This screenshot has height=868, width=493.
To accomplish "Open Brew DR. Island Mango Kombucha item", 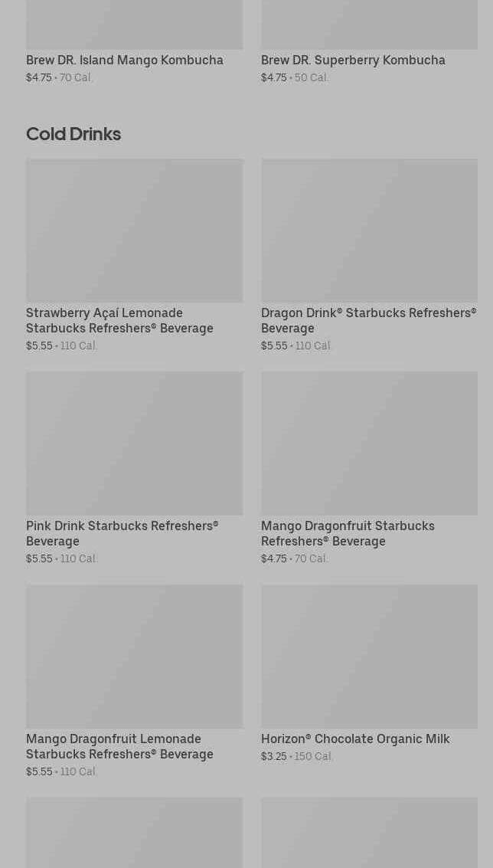I will pos(125,60).
